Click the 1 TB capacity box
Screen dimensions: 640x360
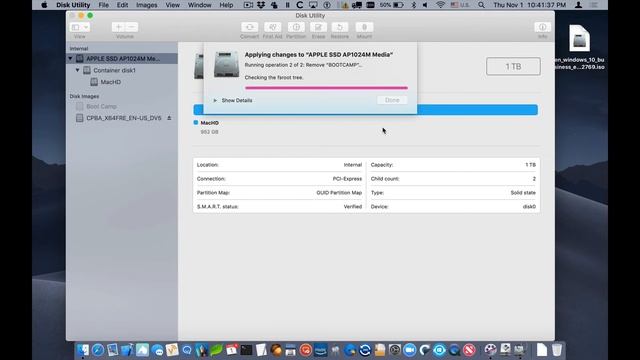(513, 67)
